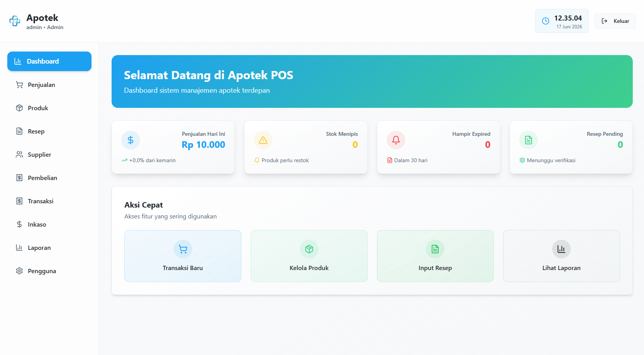Image resolution: width=644 pixels, height=355 pixels.
Task: Click the Dashboard sistem manajemen apotek terdepan subtitle
Action: pyautogui.click(x=197, y=90)
